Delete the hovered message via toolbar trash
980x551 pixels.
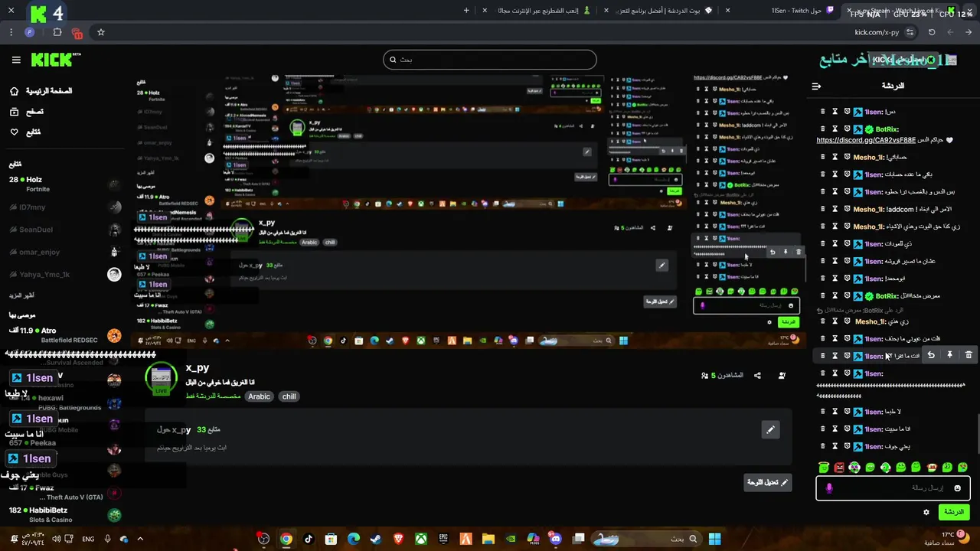click(x=969, y=355)
